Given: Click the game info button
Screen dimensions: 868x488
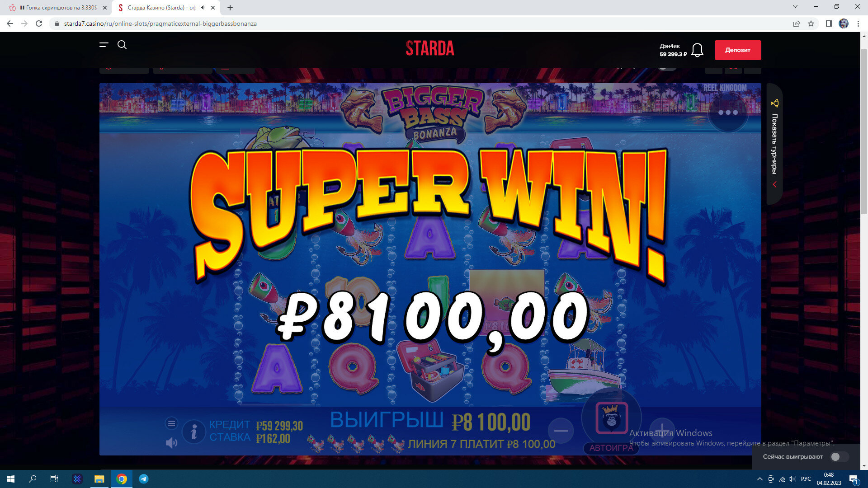Looking at the screenshot, I should (194, 432).
